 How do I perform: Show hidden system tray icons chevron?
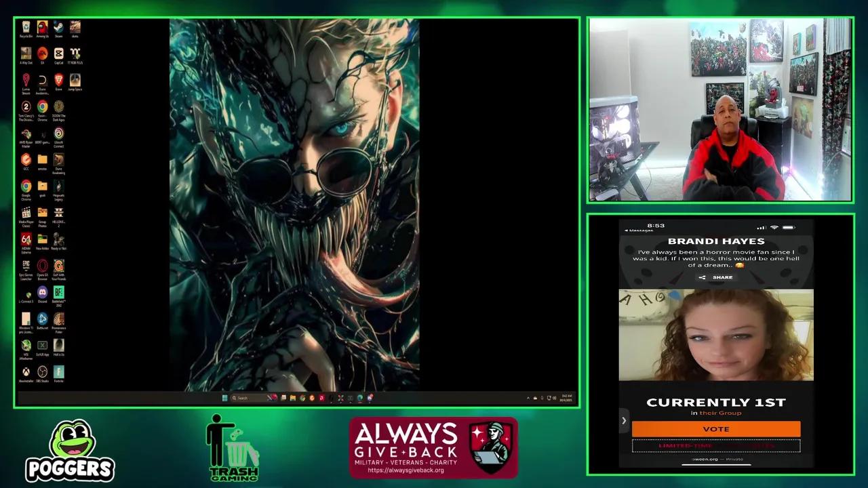coord(528,398)
